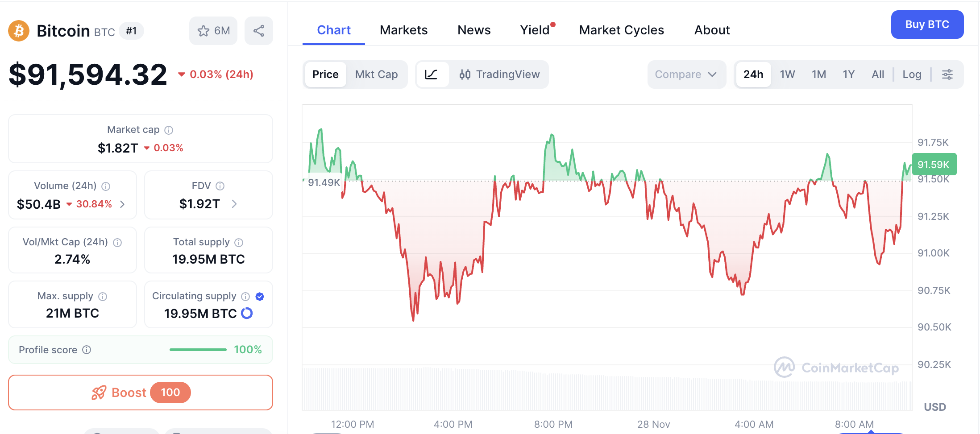The height and width of the screenshot is (434, 980).
Task: Click the Profile score info icon
Action: (87, 350)
